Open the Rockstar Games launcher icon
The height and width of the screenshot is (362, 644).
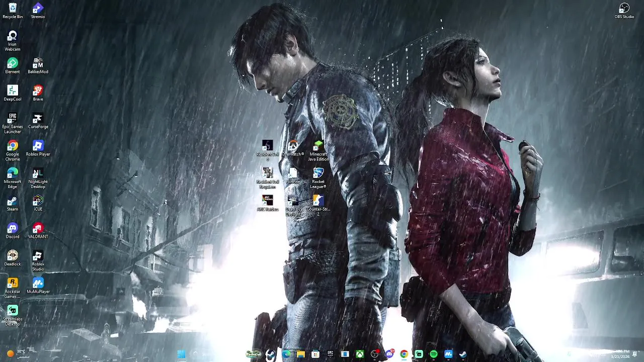13,289
